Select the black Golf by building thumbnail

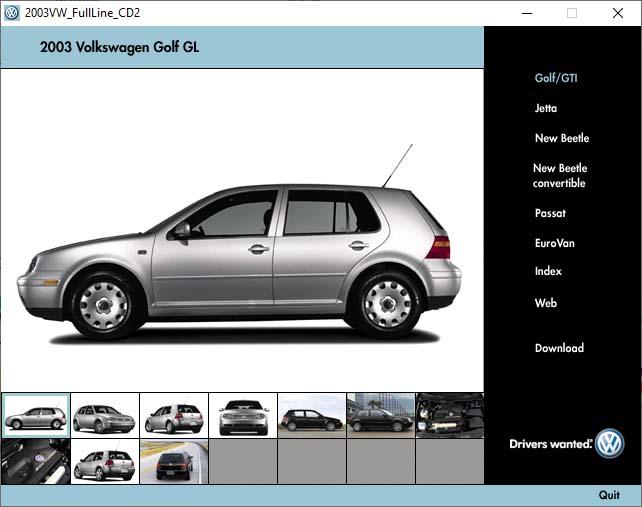coord(381,415)
